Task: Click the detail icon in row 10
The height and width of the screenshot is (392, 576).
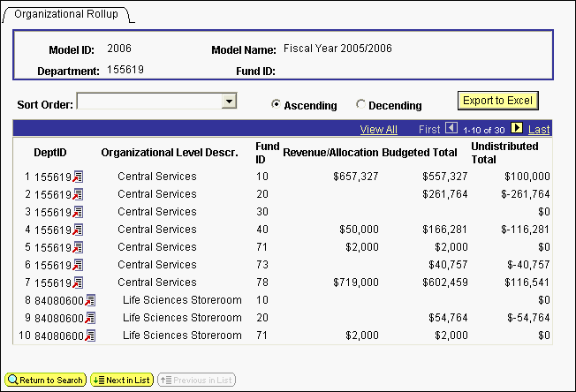Action: coord(90,335)
